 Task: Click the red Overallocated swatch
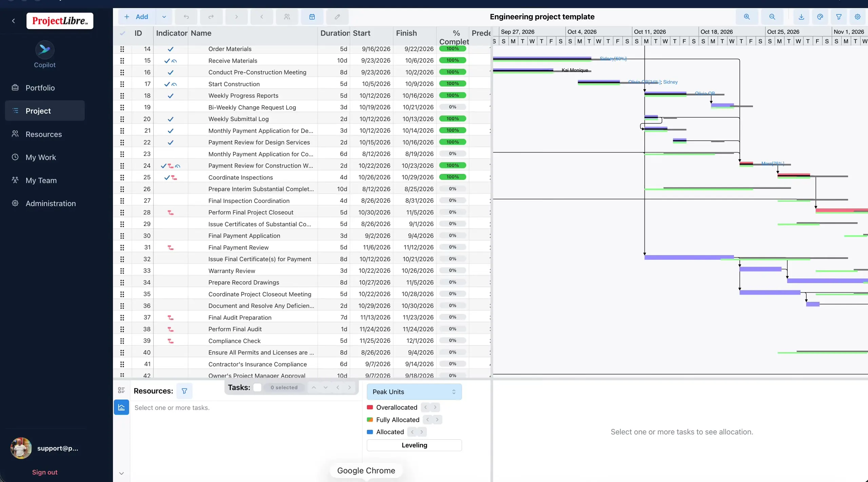[370, 407]
